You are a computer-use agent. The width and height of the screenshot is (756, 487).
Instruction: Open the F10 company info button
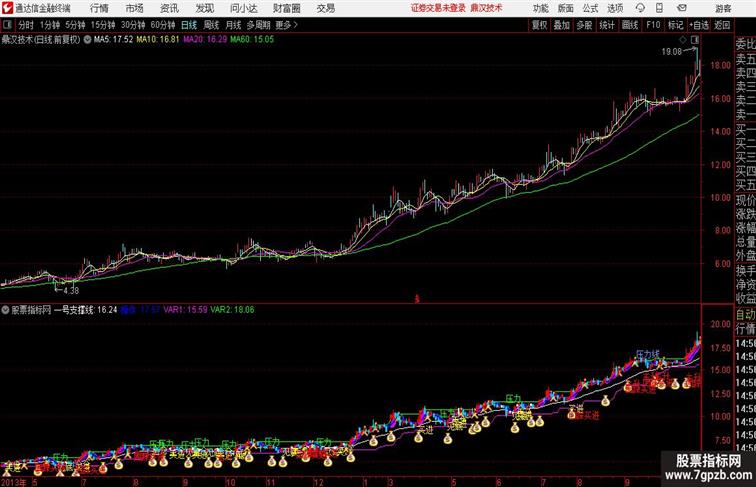653,25
